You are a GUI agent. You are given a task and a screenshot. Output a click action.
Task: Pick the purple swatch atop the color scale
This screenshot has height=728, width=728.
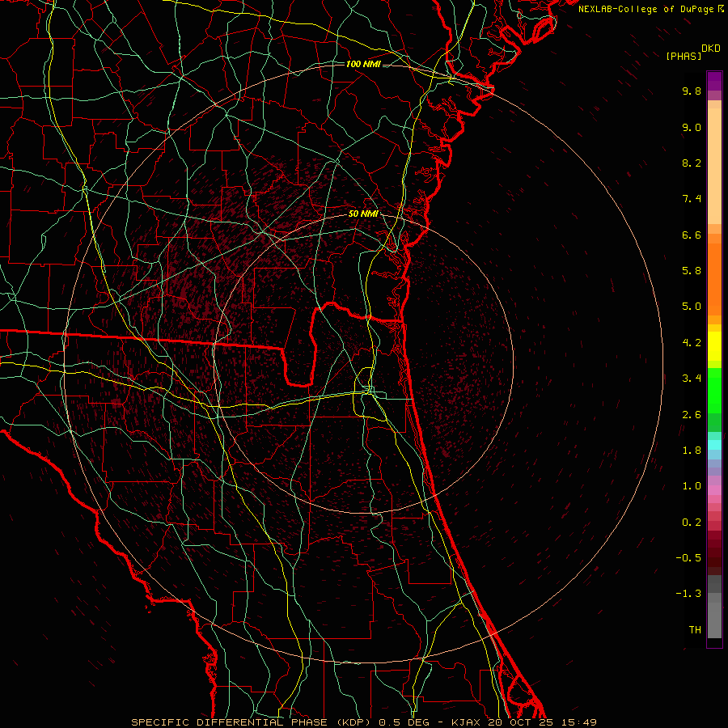pyautogui.click(x=714, y=81)
